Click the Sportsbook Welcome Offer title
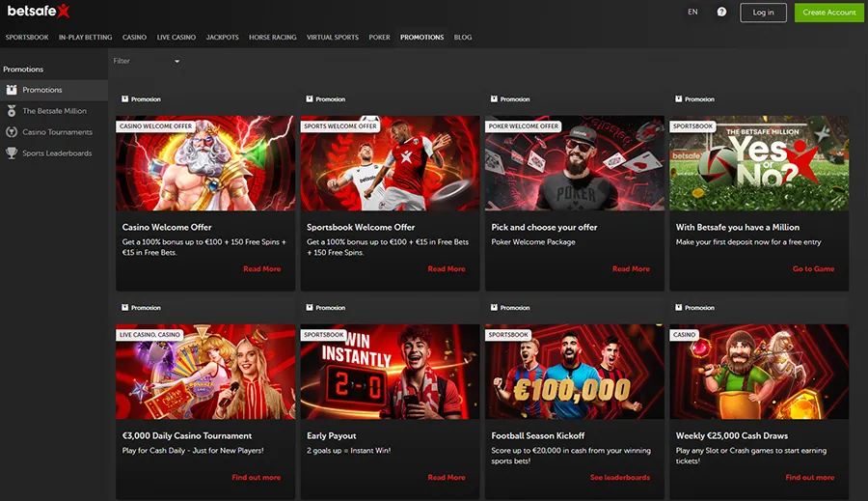 point(361,227)
